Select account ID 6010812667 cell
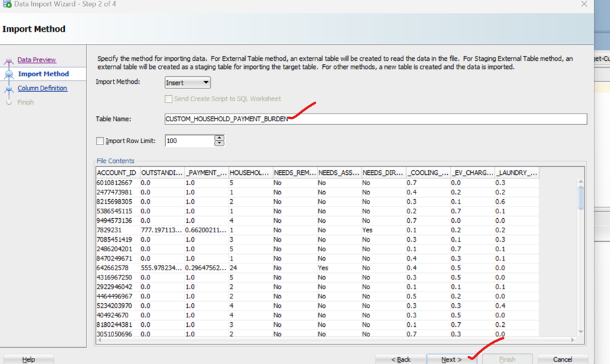The height and width of the screenshot is (364, 610). [118, 183]
